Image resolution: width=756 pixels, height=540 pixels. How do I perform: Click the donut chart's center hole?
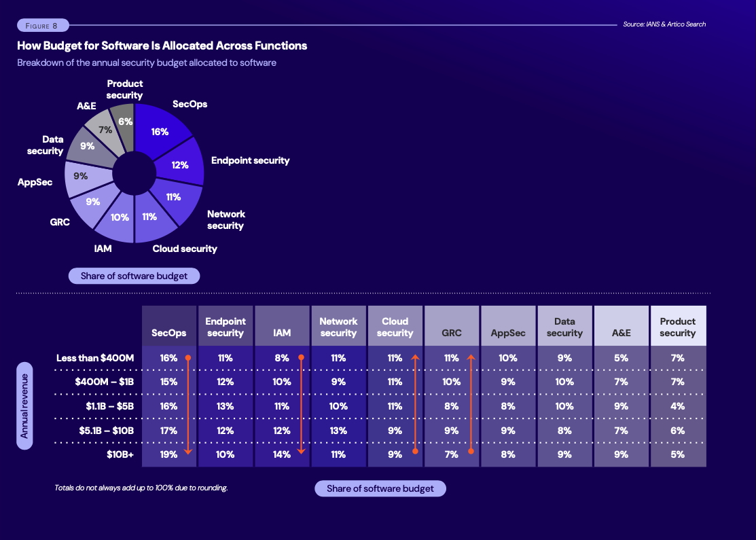pyautogui.click(x=134, y=173)
